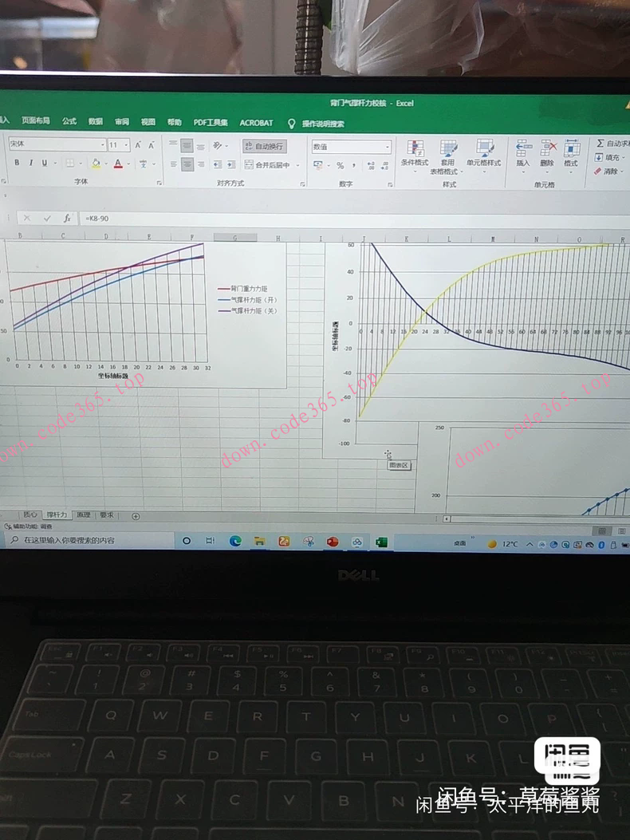
Task: Add a new sheet with plus
Action: click(x=136, y=516)
